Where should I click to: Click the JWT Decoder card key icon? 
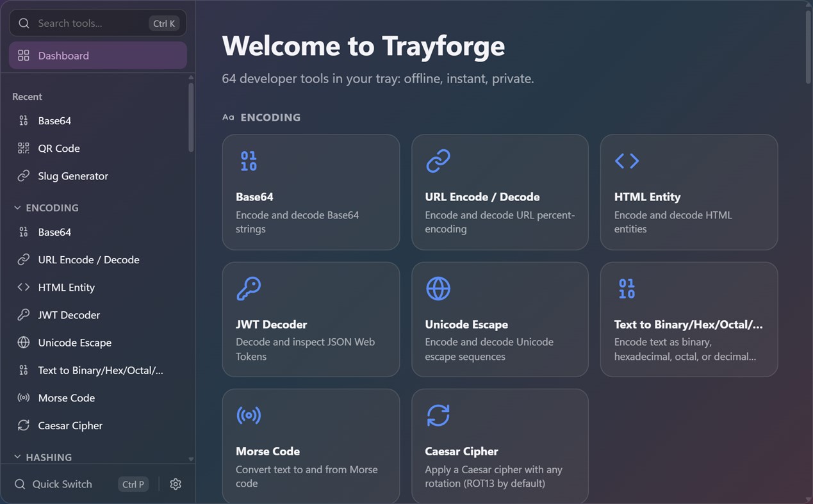tap(249, 288)
